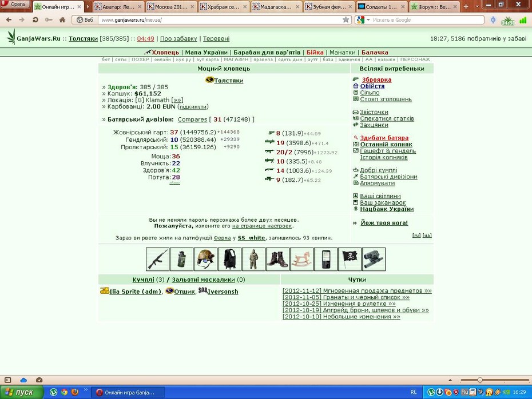Open the boots equipment slot

(x=277, y=260)
